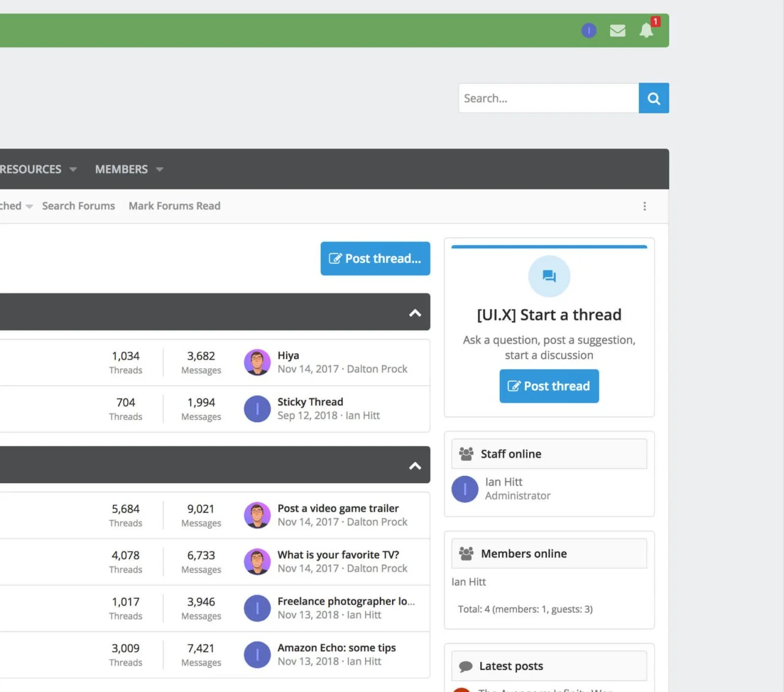
Task: Click the chat bubble icon above Start a thread
Action: point(549,276)
